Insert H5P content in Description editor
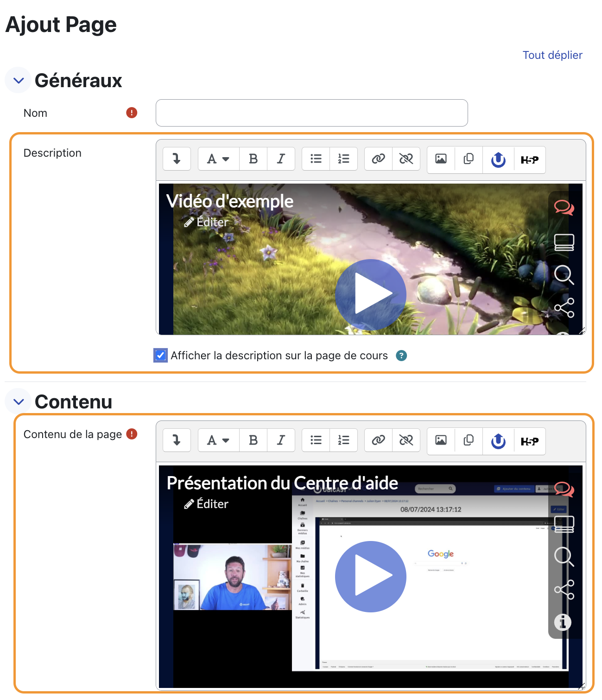The image size is (602, 700). coord(530,159)
